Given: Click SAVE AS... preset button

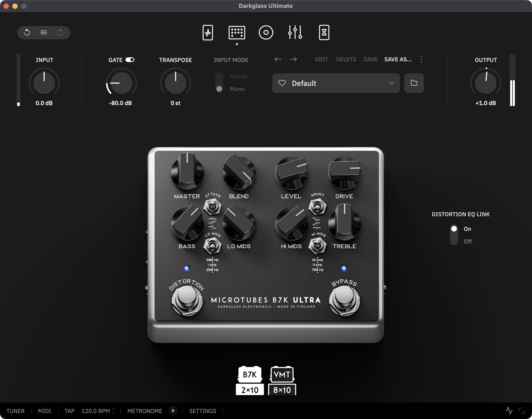Looking at the screenshot, I should [x=398, y=59].
